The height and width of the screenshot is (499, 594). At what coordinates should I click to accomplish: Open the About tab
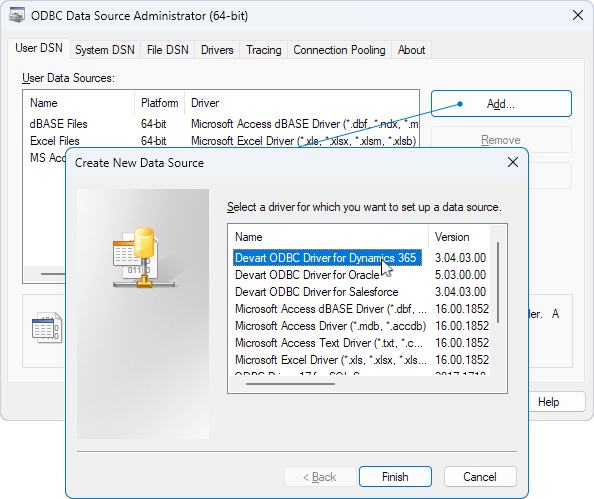411,50
